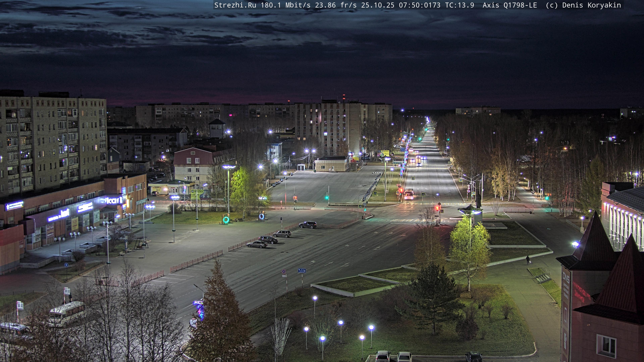Click the blue lane direction road sign
The width and height of the screenshot is (644, 362).
302,270
